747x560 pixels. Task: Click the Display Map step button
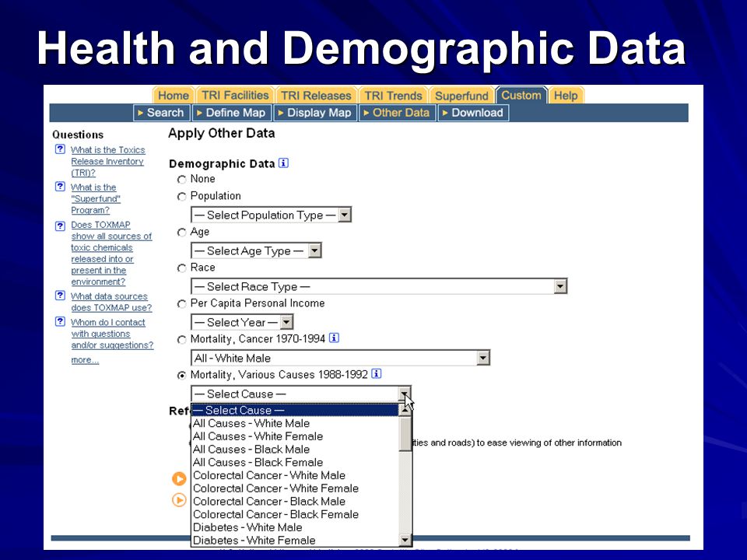(x=315, y=113)
